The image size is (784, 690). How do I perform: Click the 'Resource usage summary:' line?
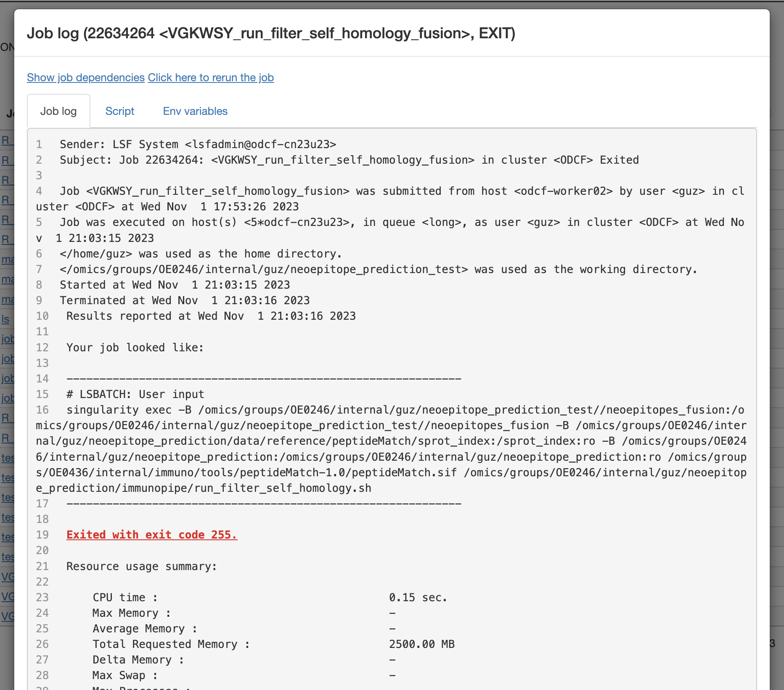click(142, 566)
